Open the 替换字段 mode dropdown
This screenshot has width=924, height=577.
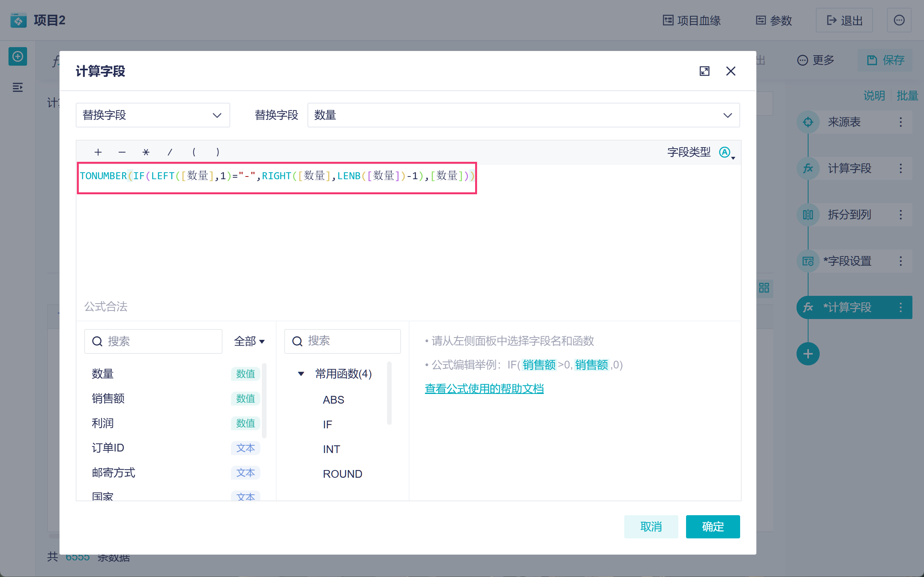click(153, 115)
